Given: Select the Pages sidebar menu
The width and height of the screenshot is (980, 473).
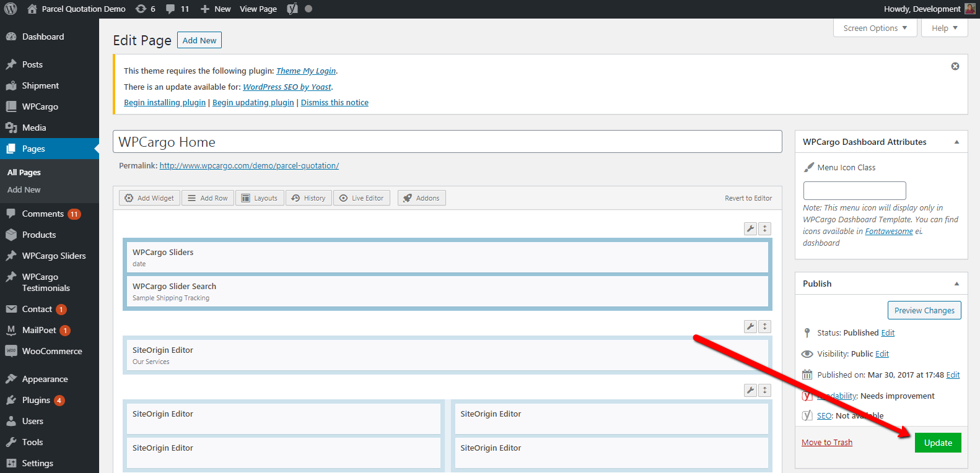Looking at the screenshot, I should pos(50,149).
